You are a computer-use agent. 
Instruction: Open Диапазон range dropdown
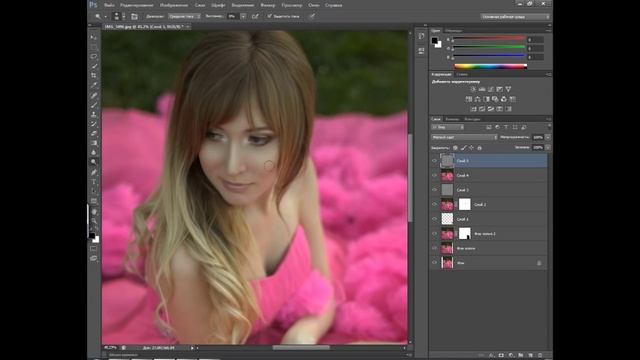pos(184,16)
